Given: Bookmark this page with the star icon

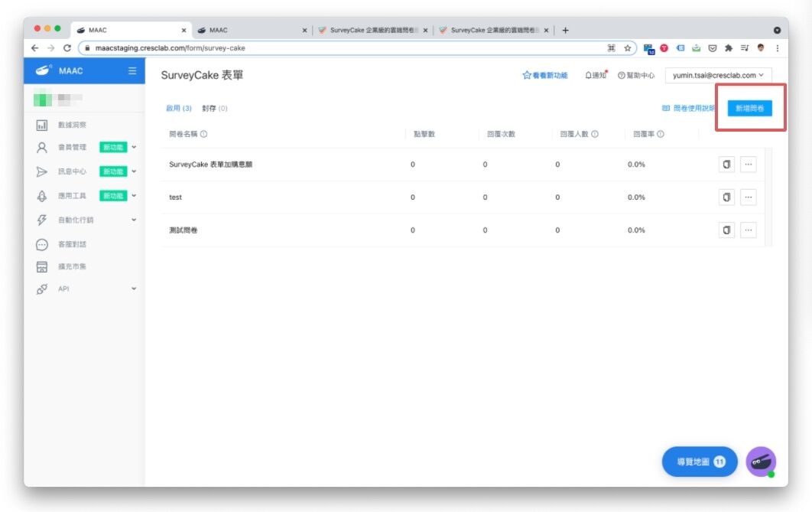Looking at the screenshot, I should [x=628, y=47].
